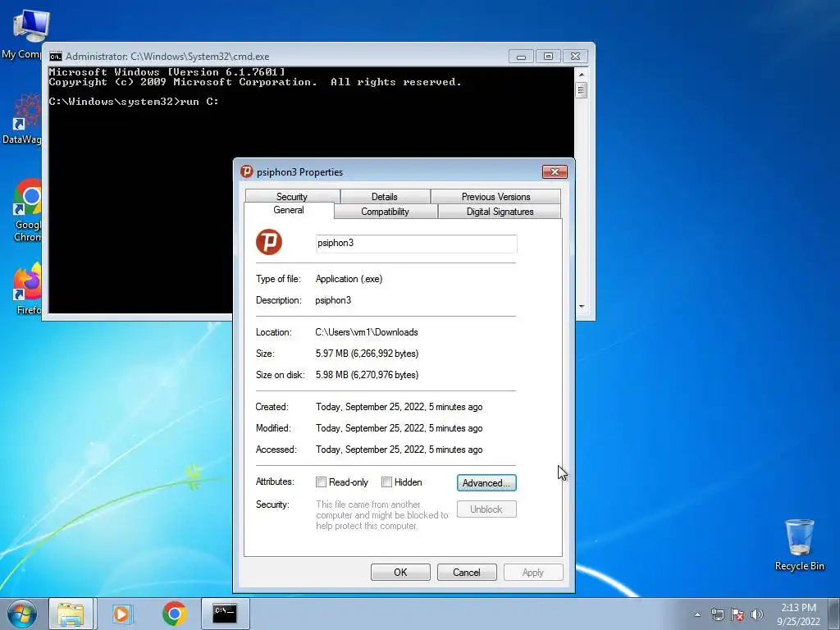This screenshot has width=840, height=630.
Task: Click location text C:\Users\vm1\Downloads
Action: tap(367, 332)
